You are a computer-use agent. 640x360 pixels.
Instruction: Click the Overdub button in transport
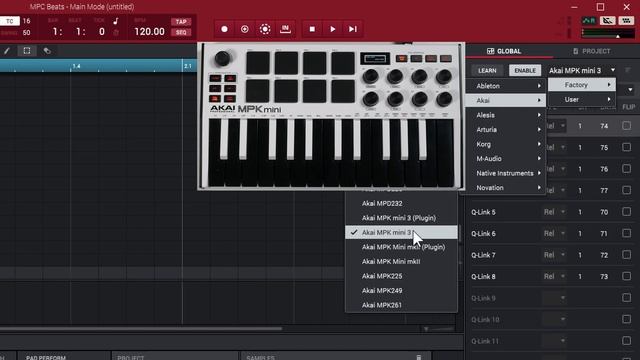coord(244,29)
